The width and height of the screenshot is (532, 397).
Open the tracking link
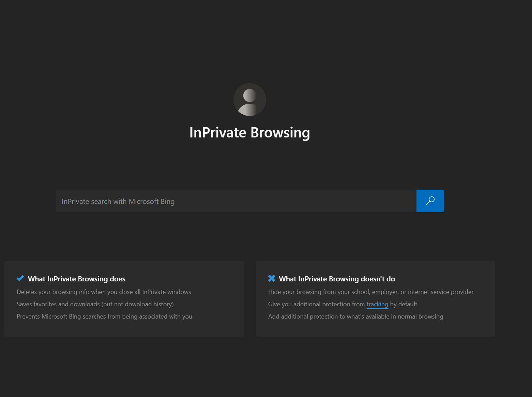click(377, 304)
